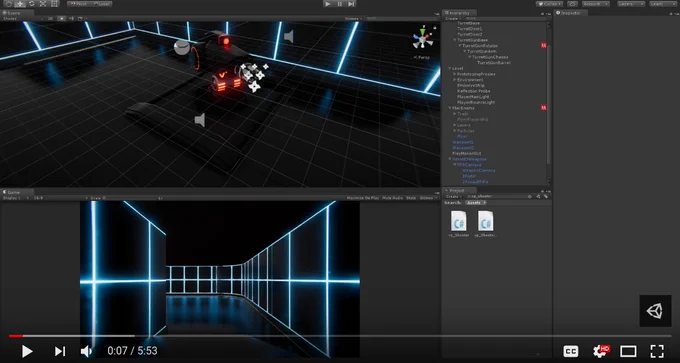Select TurretGunBarrel in the Hierarchy

pyautogui.click(x=494, y=63)
